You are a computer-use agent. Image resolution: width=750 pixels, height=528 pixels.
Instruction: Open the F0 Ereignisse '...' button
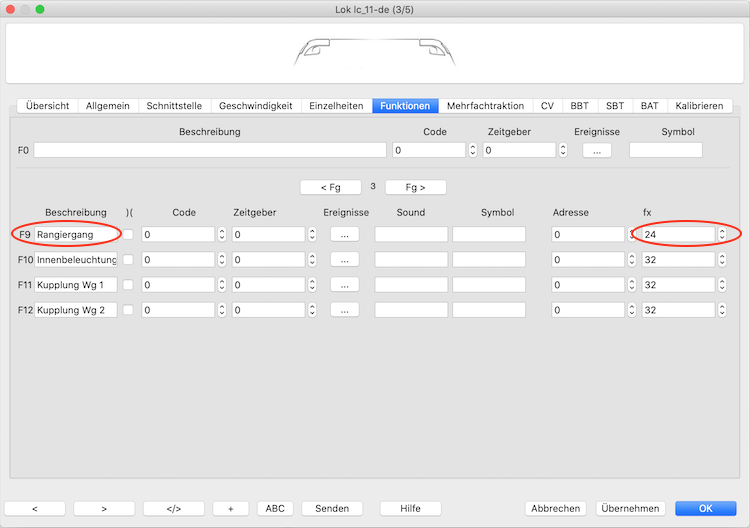tap(595, 150)
